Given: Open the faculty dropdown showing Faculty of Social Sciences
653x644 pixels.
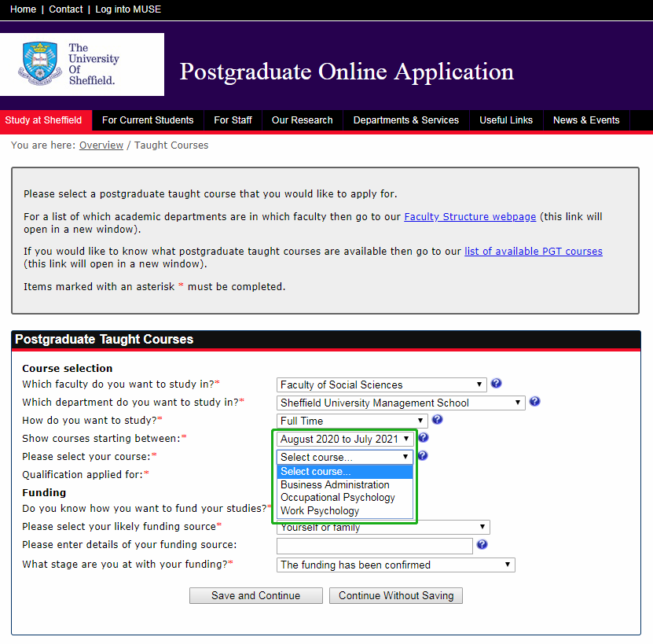Looking at the screenshot, I should (x=381, y=385).
